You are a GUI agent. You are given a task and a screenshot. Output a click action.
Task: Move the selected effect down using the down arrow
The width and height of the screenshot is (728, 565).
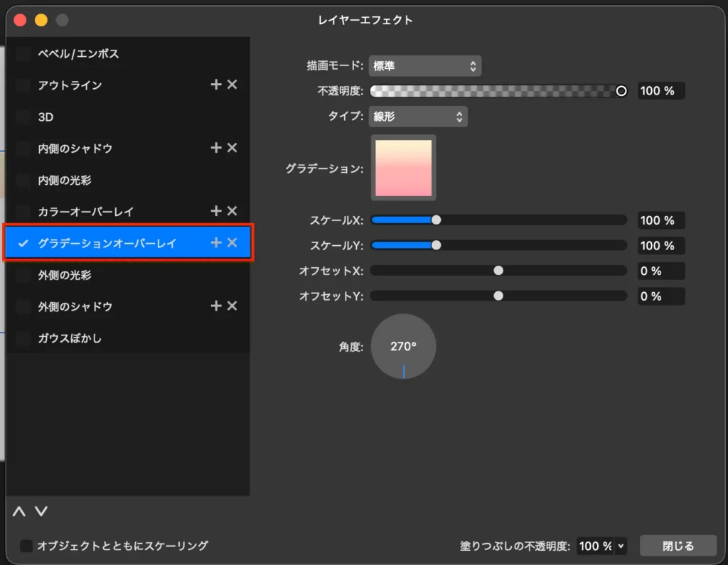point(41,511)
